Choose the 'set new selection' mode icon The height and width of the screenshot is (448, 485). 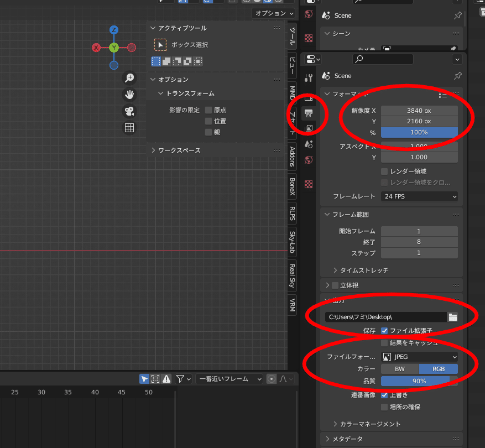(156, 61)
